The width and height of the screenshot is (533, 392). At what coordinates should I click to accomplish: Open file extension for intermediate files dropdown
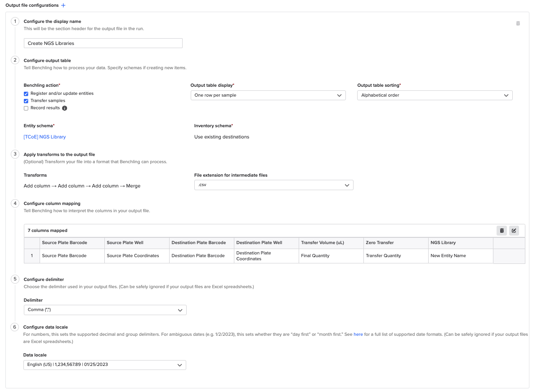[x=273, y=185]
